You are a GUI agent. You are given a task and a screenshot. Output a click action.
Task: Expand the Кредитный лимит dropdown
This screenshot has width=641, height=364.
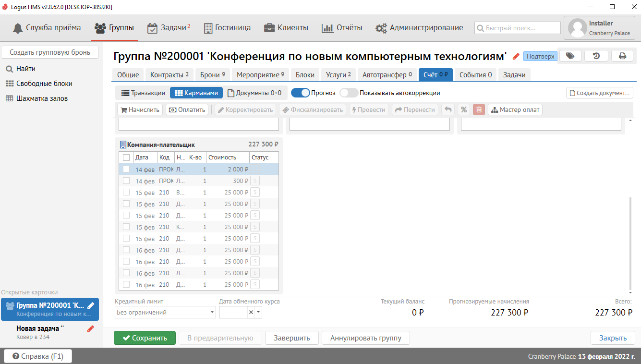(212, 312)
